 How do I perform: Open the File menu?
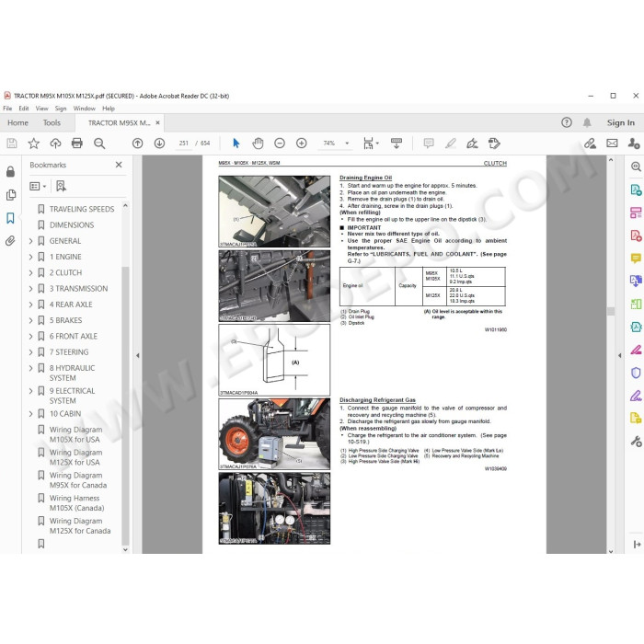click(x=7, y=109)
